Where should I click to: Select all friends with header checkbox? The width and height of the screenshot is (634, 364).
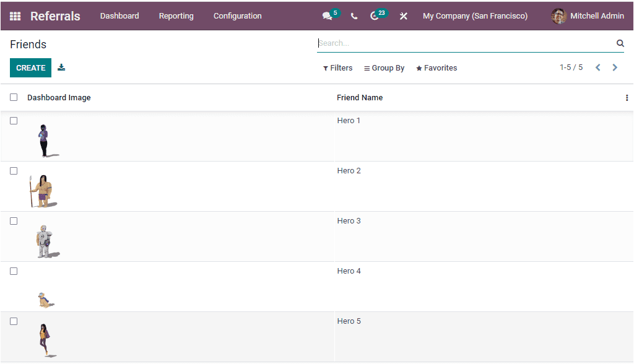[14, 97]
